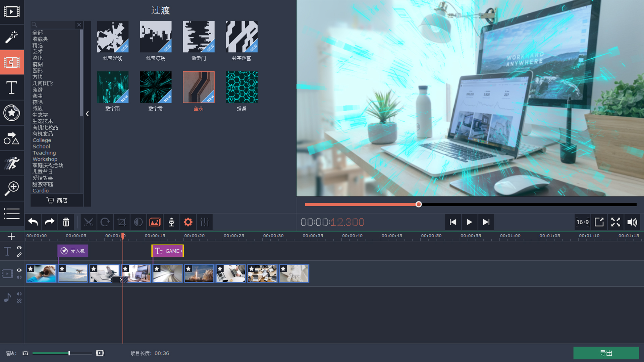Image resolution: width=644 pixels, height=362 pixels.
Task: Open the Stickers star icon panel
Action: point(12,113)
